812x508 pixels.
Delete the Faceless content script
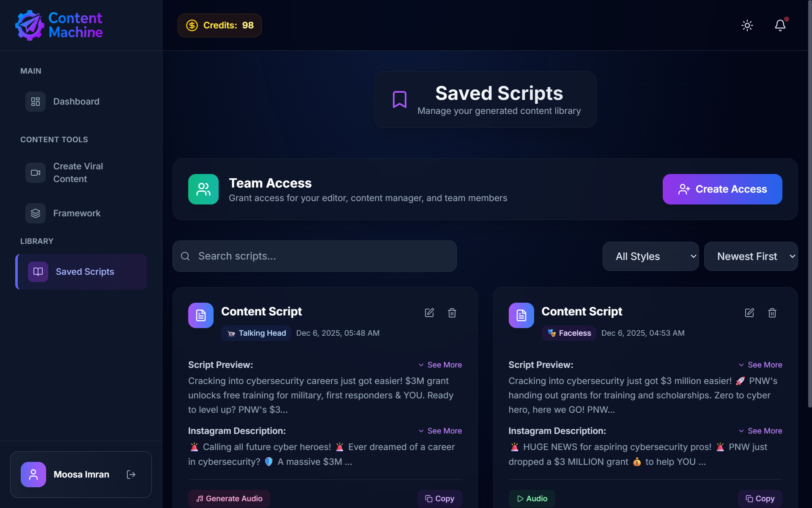point(772,313)
